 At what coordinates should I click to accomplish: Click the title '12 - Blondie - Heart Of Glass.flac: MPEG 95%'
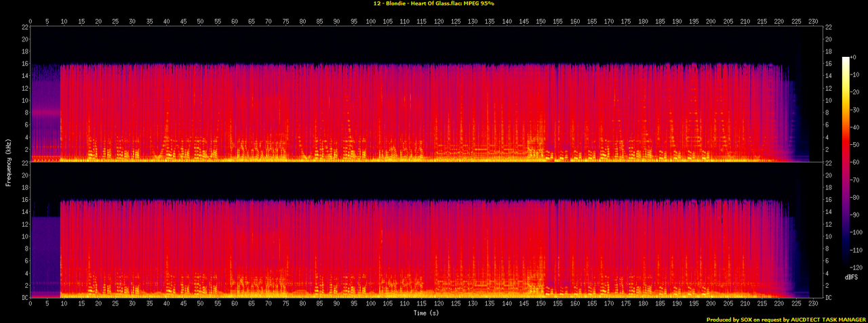pos(433,3)
